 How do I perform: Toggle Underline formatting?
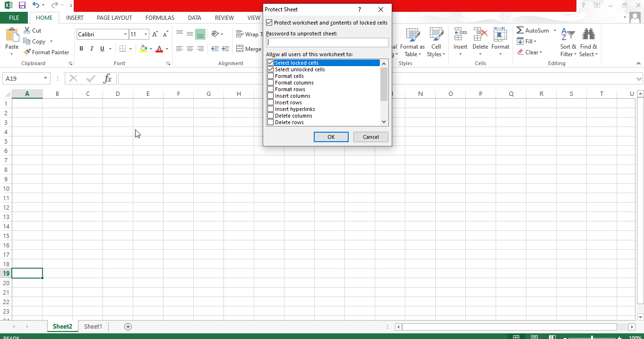103,49
